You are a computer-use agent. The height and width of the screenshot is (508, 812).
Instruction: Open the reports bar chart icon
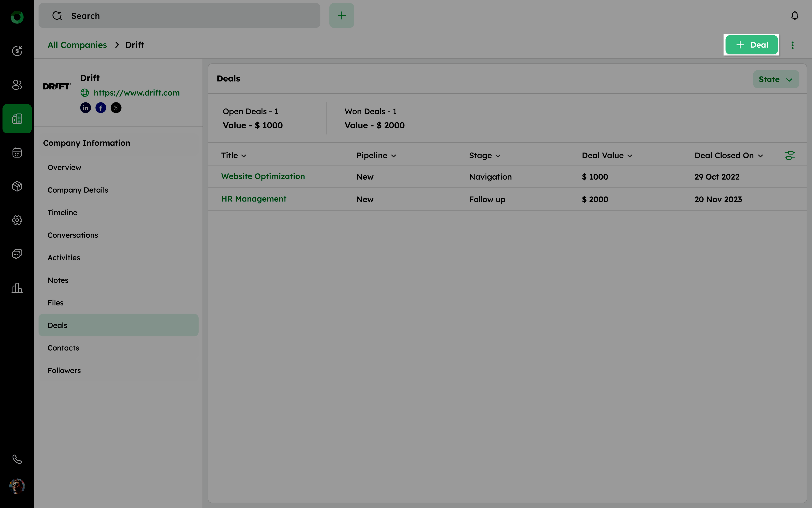17,288
